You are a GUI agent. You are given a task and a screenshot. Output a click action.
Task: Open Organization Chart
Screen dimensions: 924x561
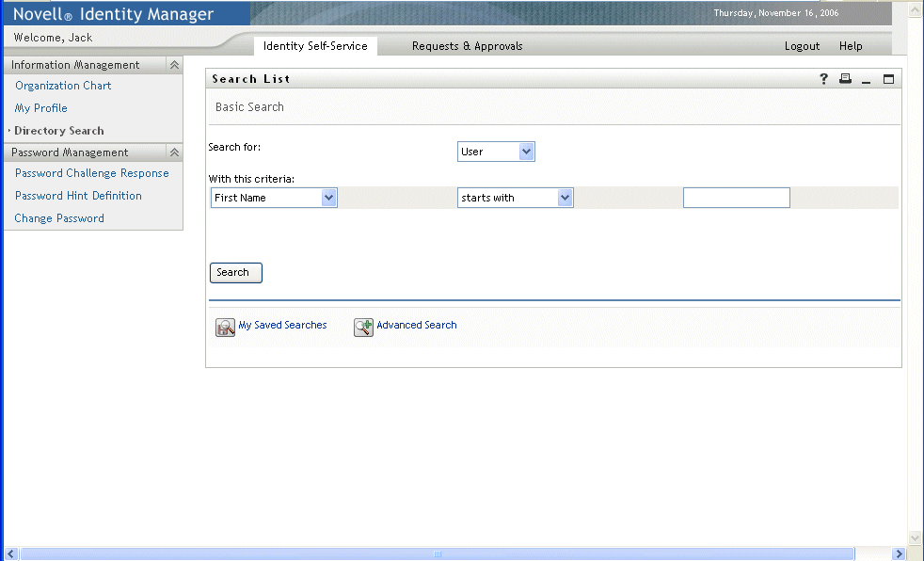point(63,86)
